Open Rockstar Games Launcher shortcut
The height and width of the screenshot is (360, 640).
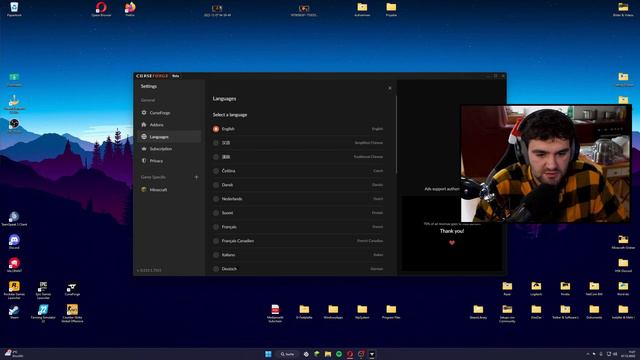click(x=14, y=290)
